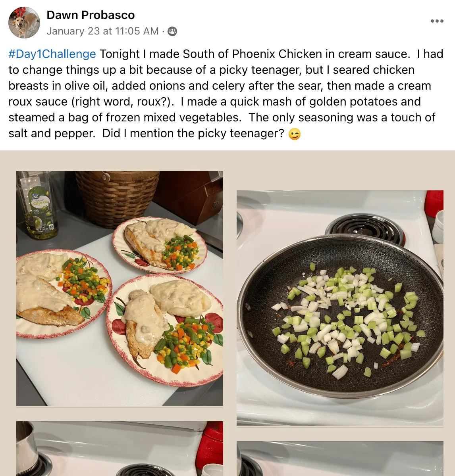Open the three-dot post options menu
455x476 pixels.
point(437,21)
